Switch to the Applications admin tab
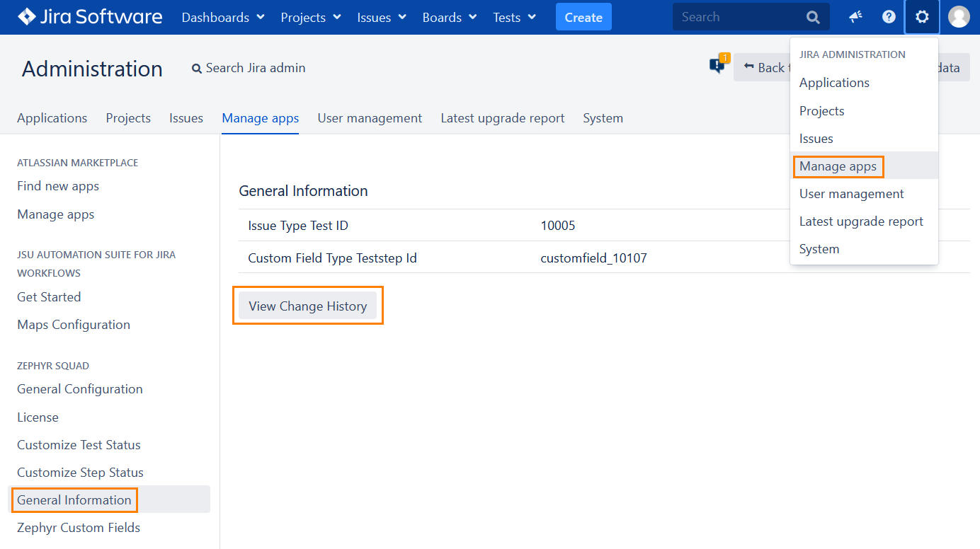Image resolution: width=980 pixels, height=549 pixels. (52, 118)
